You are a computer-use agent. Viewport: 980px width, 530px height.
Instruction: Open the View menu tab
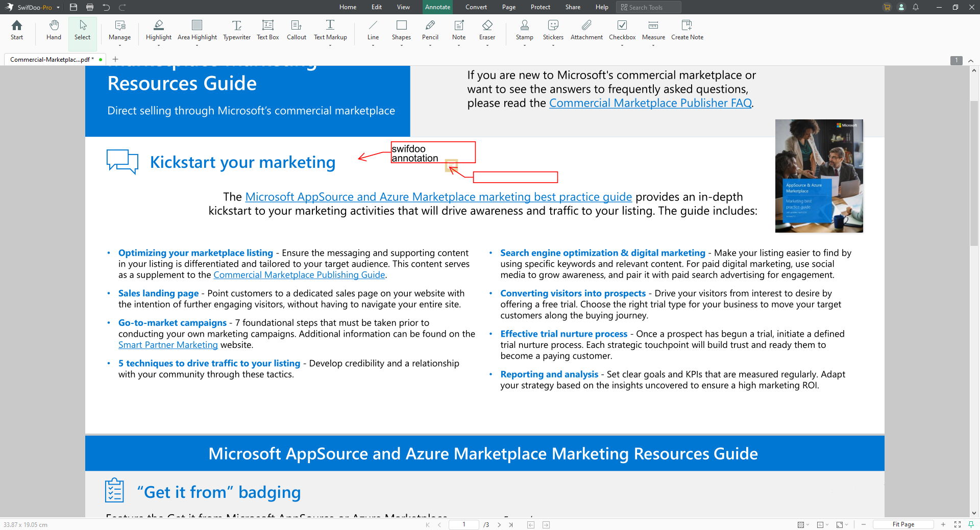click(403, 7)
